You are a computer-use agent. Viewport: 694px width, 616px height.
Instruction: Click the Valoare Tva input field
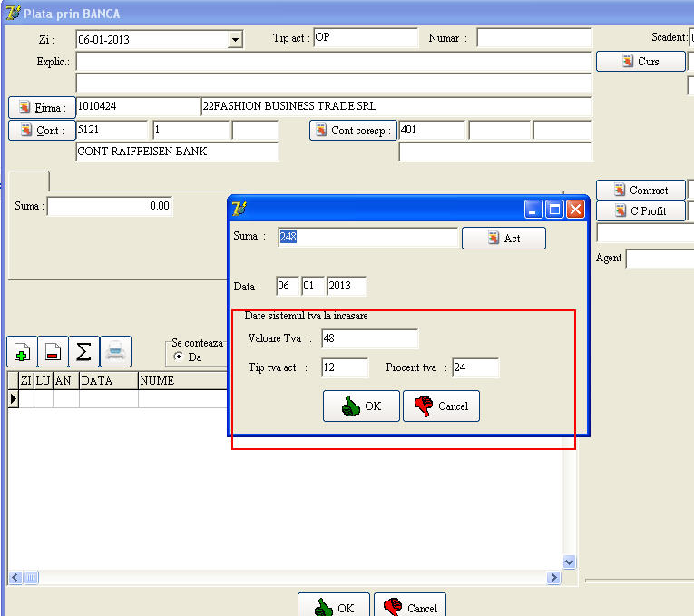pos(369,338)
